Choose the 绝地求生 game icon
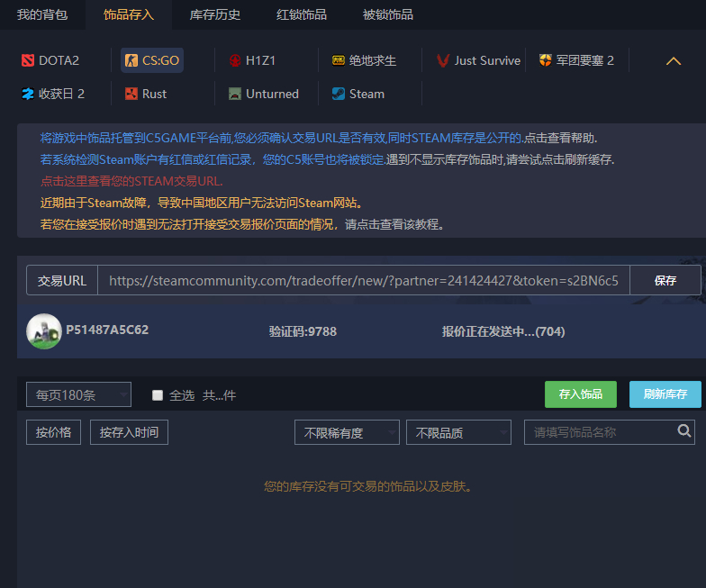 [339, 60]
